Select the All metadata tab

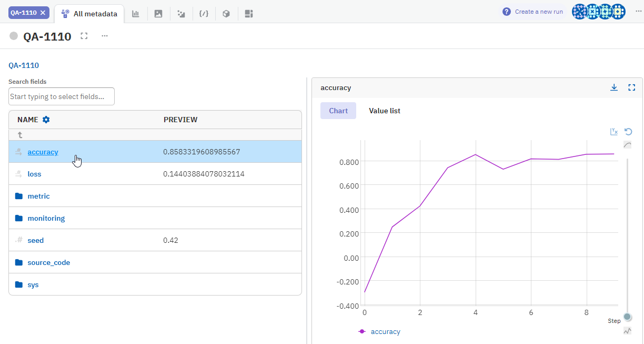(x=89, y=14)
